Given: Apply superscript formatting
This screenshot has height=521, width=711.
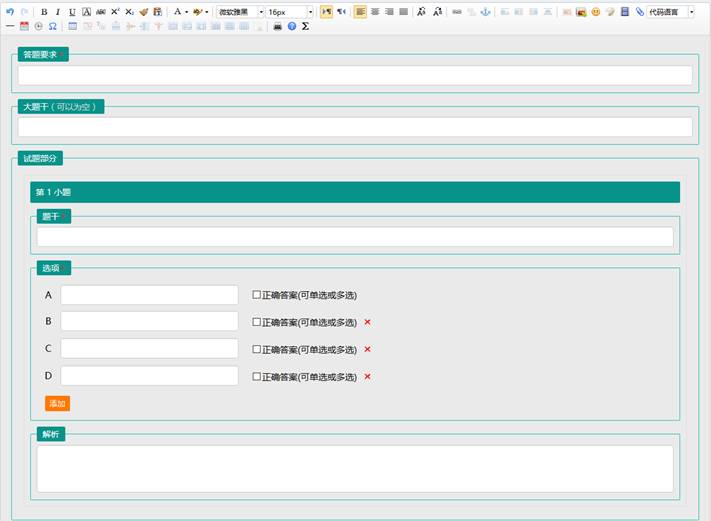Looking at the screenshot, I should [x=115, y=12].
